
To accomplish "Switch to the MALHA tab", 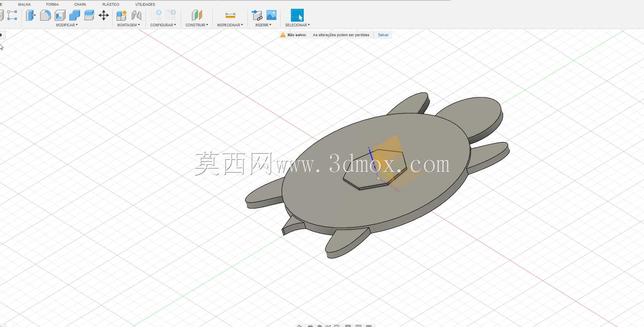I will tap(24, 4).
